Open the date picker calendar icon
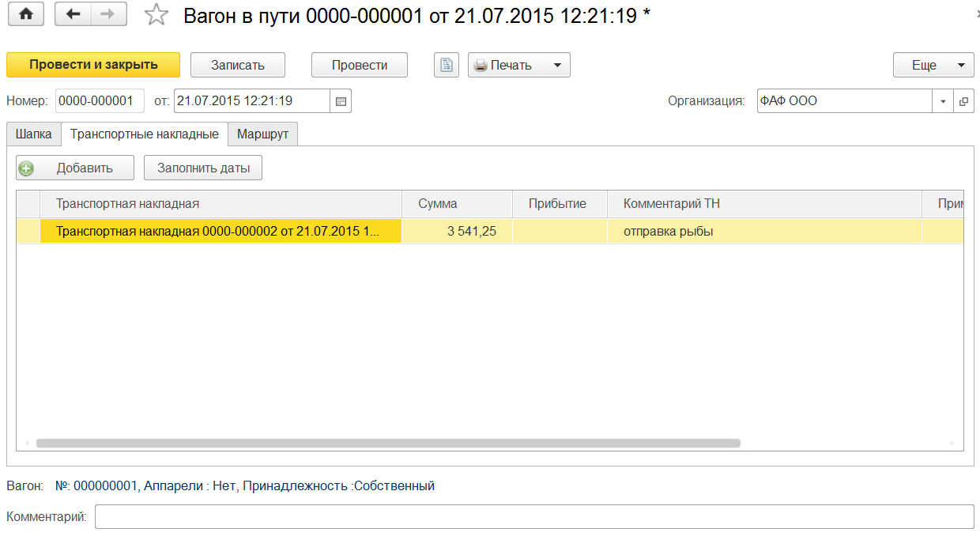This screenshot has width=980, height=540. pos(341,101)
